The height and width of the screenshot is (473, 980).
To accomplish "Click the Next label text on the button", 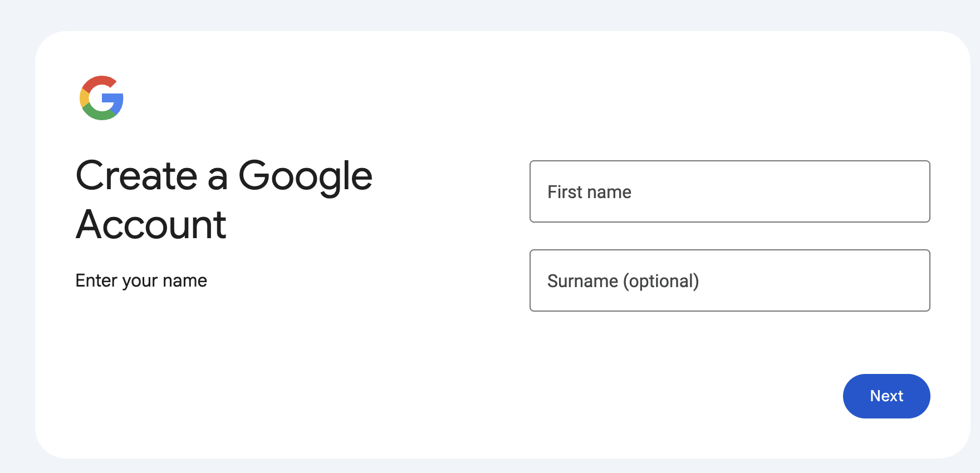I will 886,396.
